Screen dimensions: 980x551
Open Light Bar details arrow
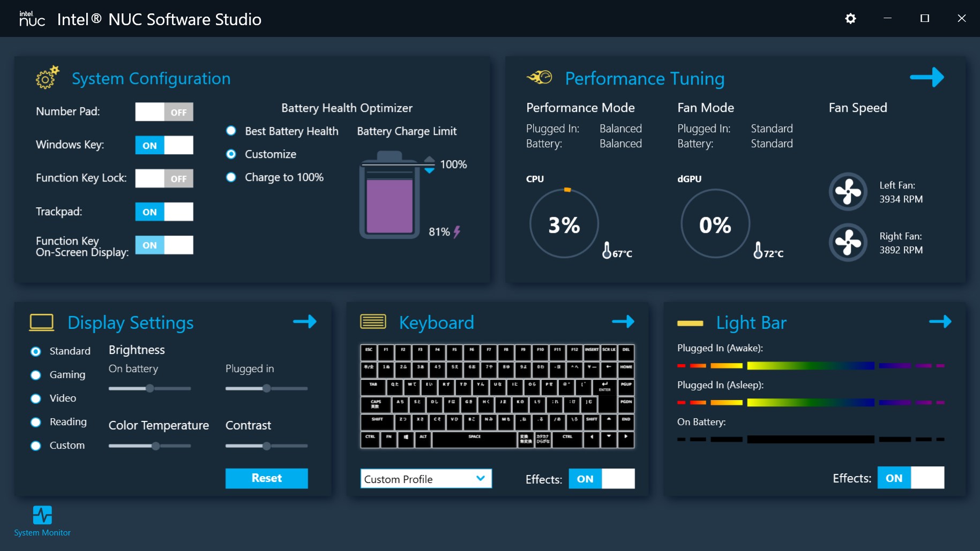tap(940, 321)
